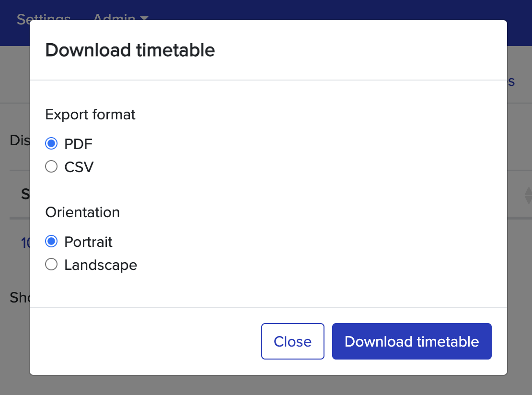
Task: Click the Download timetable dialog title
Action: click(130, 50)
